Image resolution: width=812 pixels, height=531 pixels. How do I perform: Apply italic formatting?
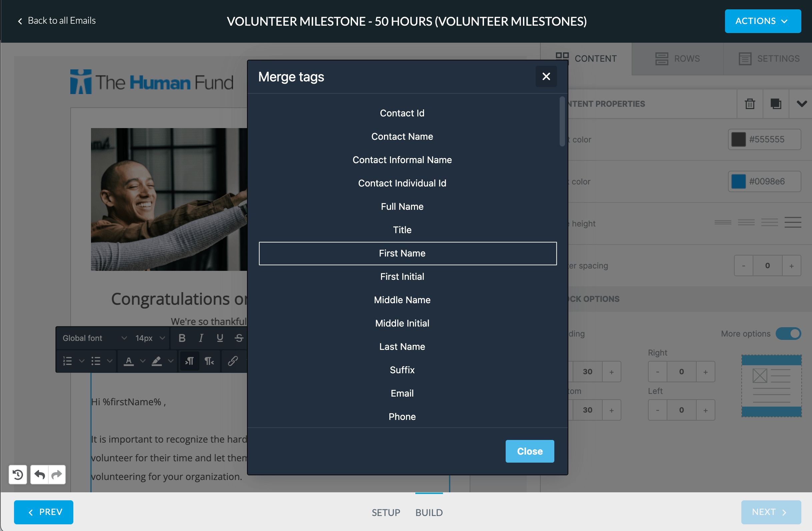click(201, 338)
